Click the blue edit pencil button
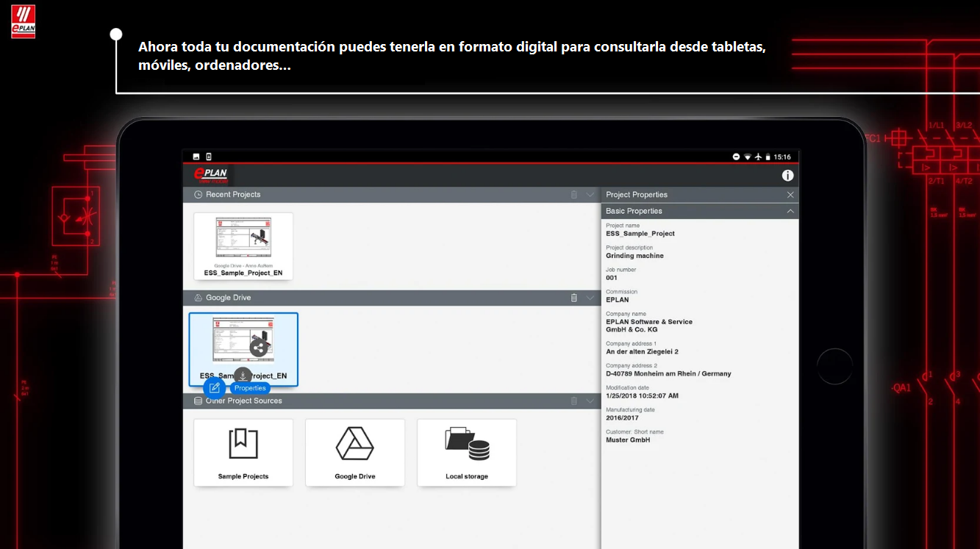Viewport: 980px width, 549px height. [215, 388]
